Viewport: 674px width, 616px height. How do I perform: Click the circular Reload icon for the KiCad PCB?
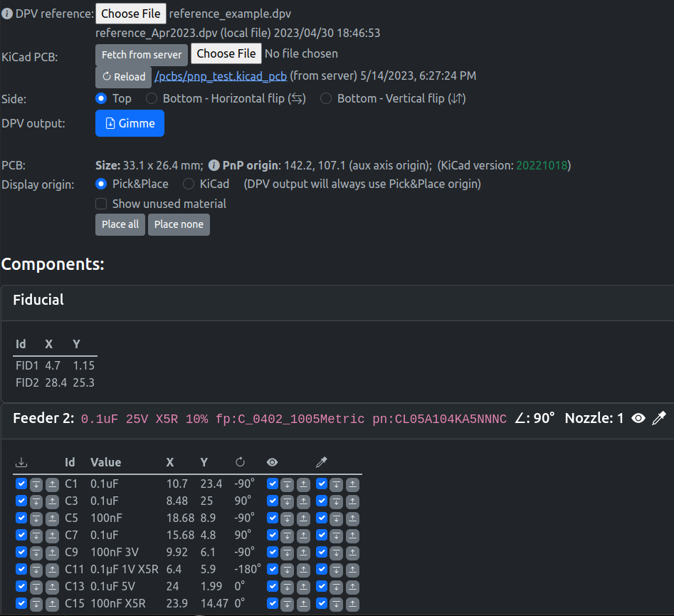(x=107, y=75)
